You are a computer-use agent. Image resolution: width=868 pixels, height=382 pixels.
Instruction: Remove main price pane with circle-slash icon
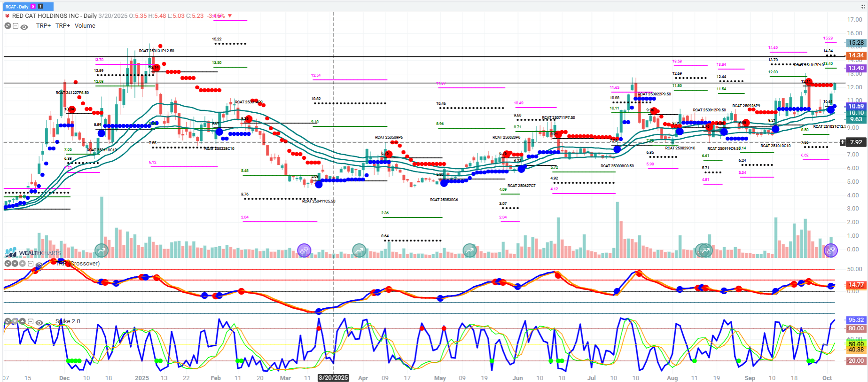pos(8,26)
